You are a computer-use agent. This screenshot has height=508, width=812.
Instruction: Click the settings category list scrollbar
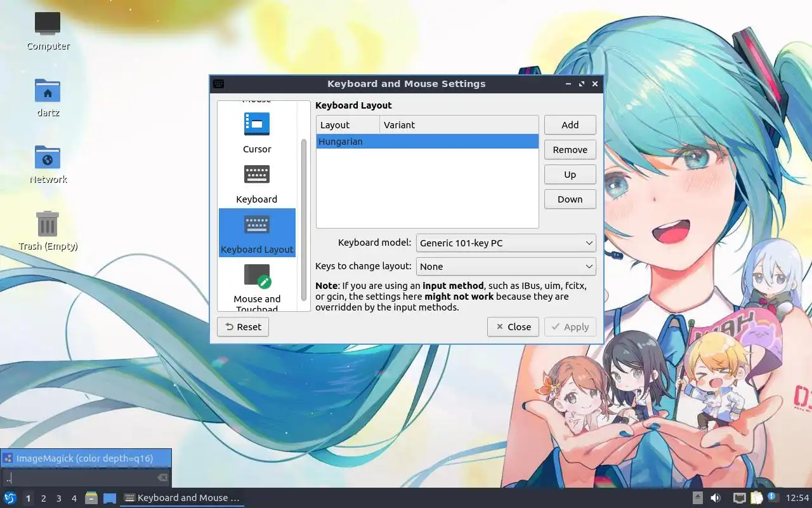click(x=304, y=219)
